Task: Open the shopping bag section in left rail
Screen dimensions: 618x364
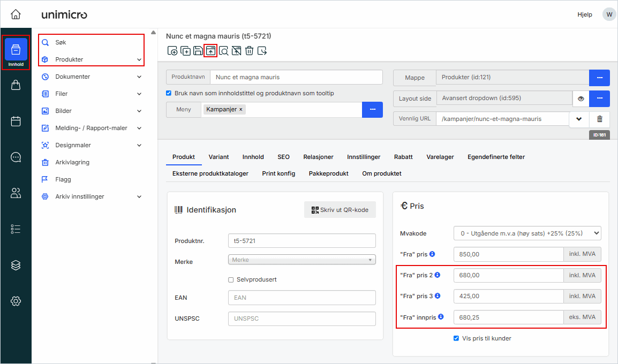Action: coord(16,85)
